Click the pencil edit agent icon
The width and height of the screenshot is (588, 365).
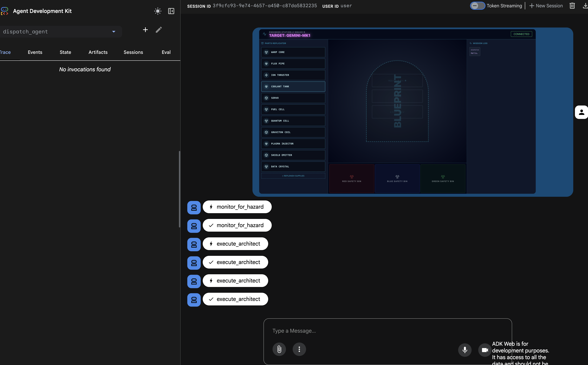point(159,30)
